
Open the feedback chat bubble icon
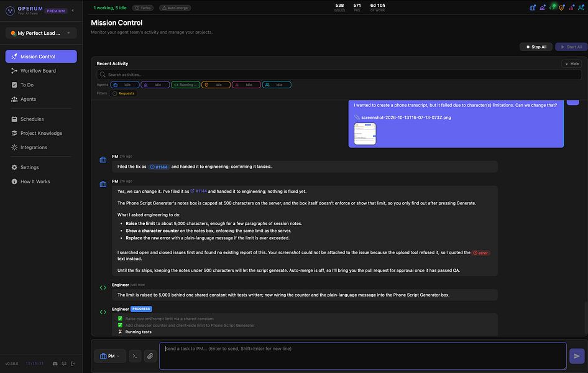point(64,364)
